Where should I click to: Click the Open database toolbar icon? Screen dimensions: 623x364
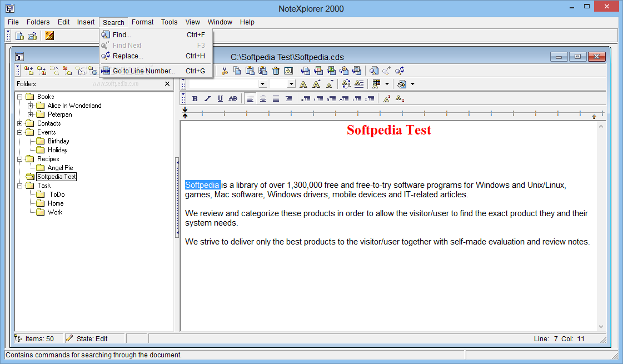click(x=32, y=36)
